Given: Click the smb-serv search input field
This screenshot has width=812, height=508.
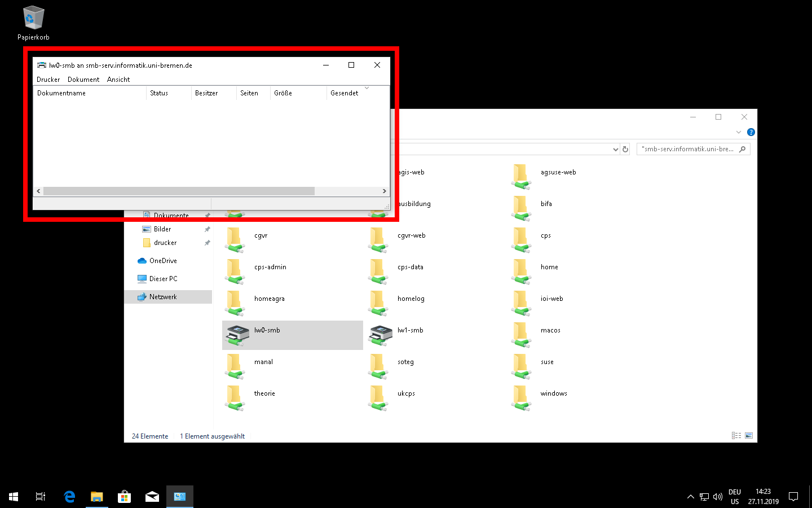Looking at the screenshot, I should click(688, 150).
